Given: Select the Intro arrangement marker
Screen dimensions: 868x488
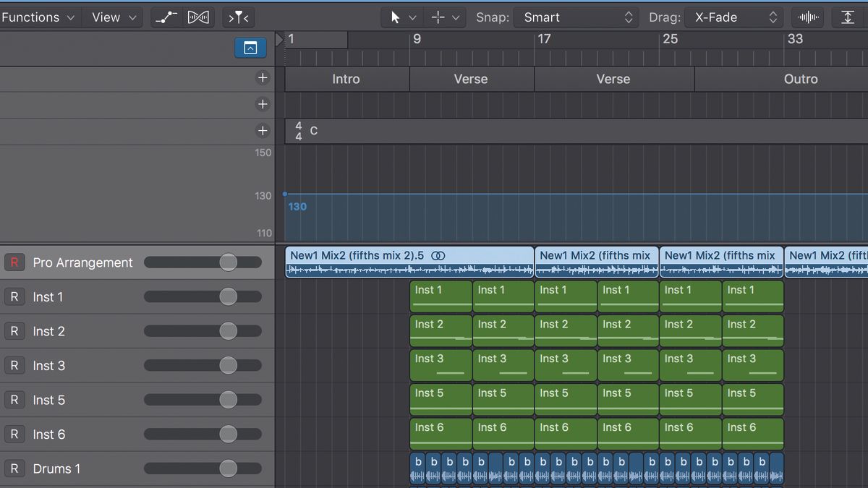Looking at the screenshot, I should click(346, 79).
